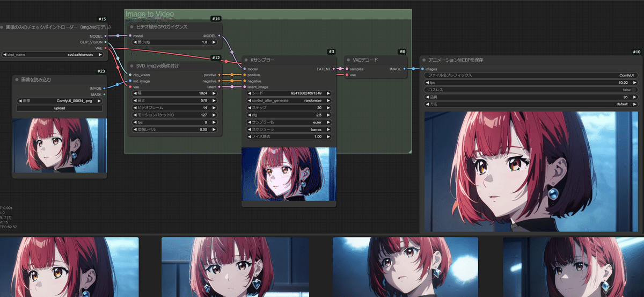Viewport: 644px width, 297px height.
Task: Click the latent_image input socket of Kサンプラー
Action: coord(244,86)
